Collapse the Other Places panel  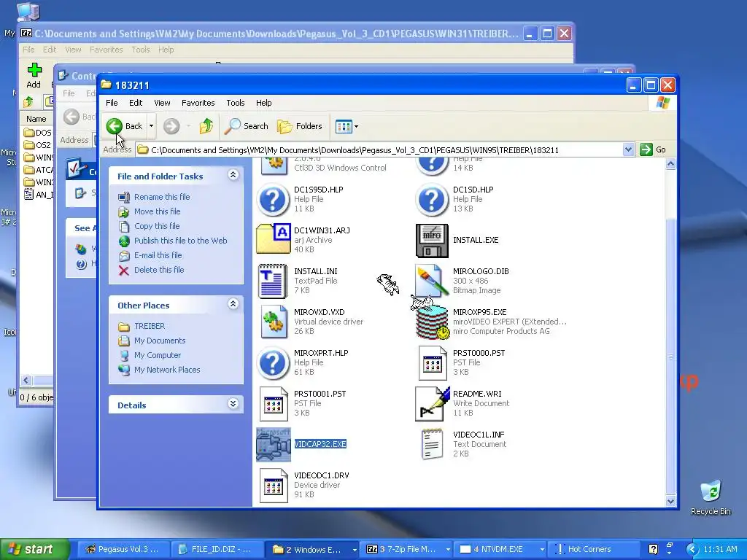(233, 304)
